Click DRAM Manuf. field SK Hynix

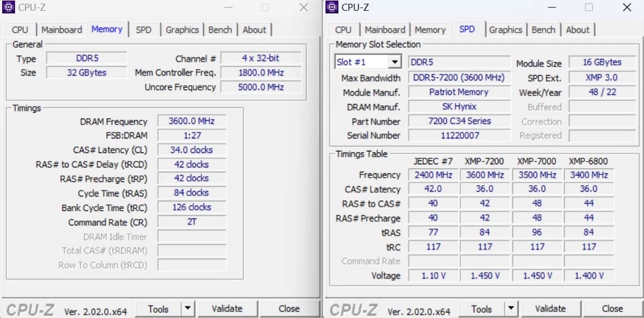pyautogui.click(x=459, y=107)
